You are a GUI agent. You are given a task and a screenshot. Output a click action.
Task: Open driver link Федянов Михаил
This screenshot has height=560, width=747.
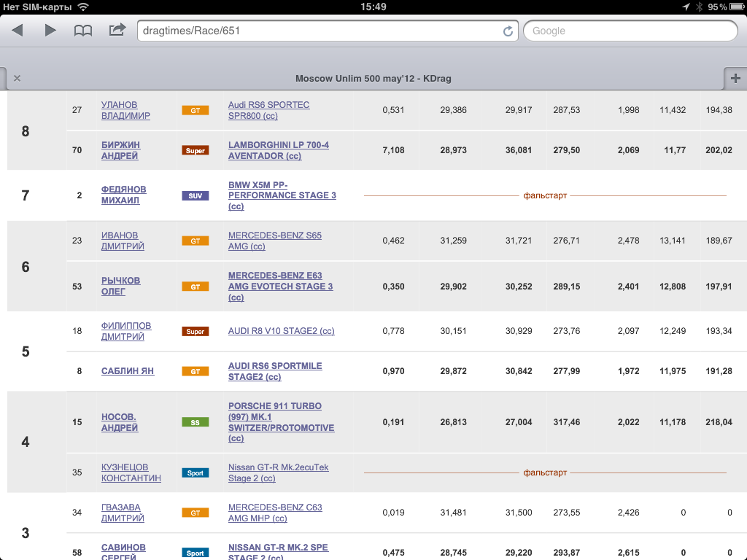[x=124, y=195]
